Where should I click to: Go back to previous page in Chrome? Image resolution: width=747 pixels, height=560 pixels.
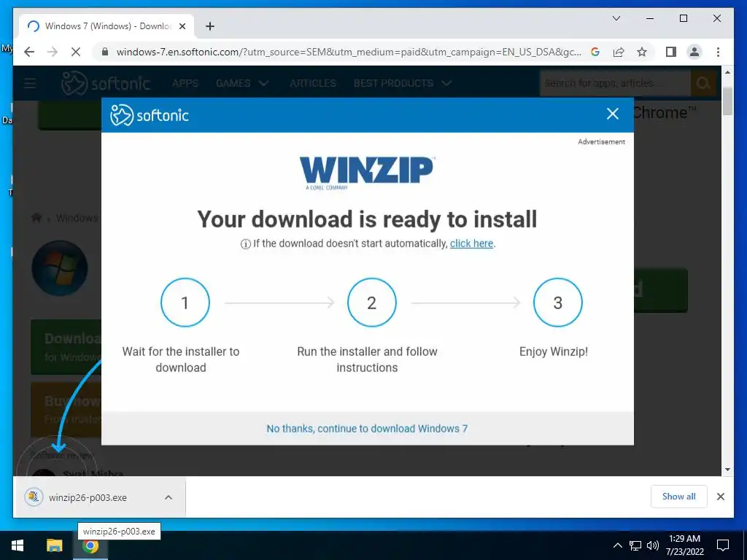(x=29, y=52)
